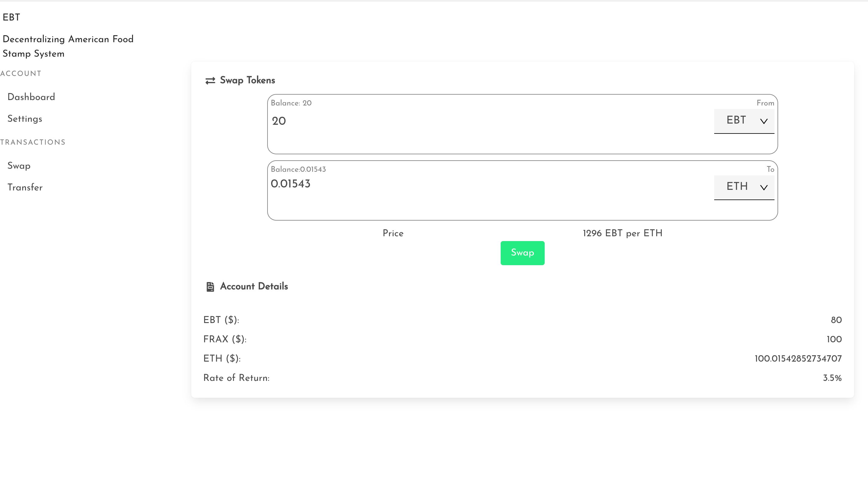Screen dimensions: 868x496
Task: Click the 'Swap Tokens' heading
Action: point(247,80)
